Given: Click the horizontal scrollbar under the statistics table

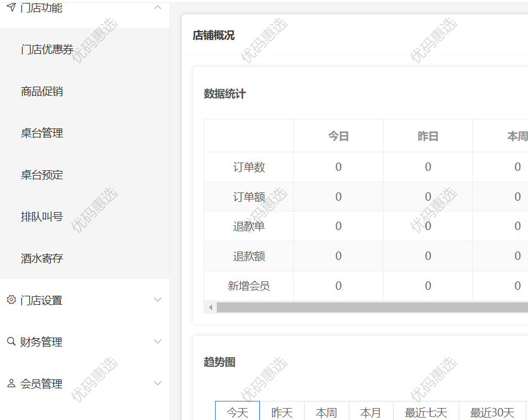Looking at the screenshot, I should (370, 307).
